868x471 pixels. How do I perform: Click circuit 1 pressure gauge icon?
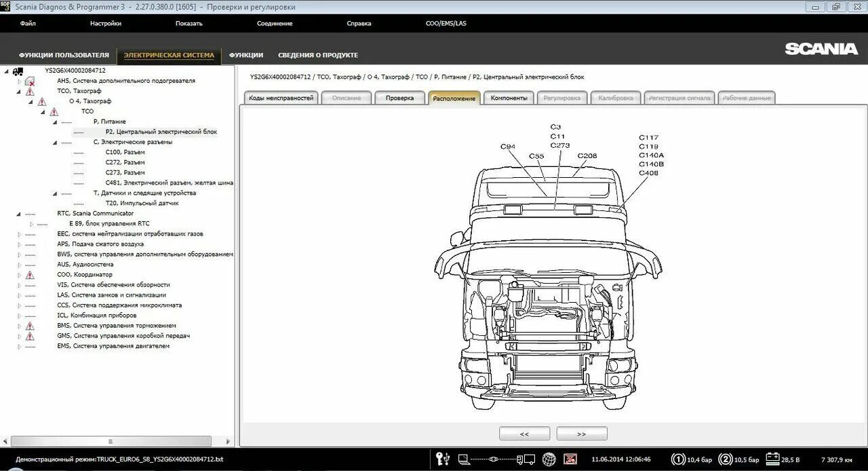pos(678,459)
